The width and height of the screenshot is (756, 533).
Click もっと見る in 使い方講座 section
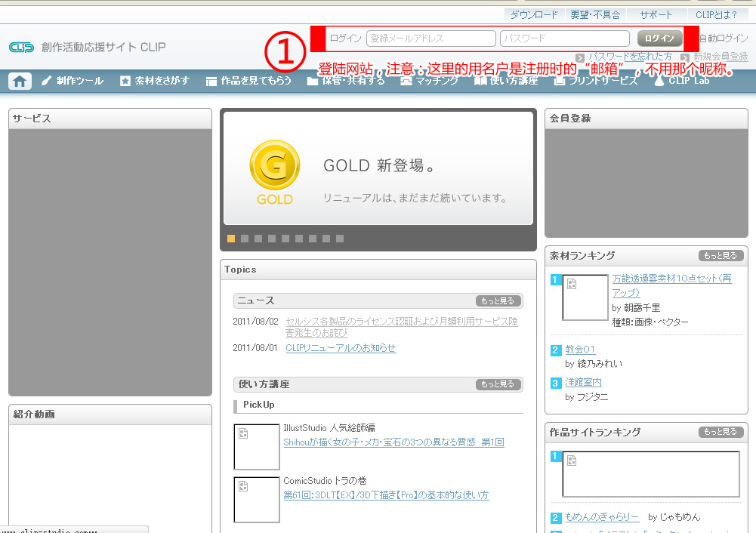[x=498, y=384]
